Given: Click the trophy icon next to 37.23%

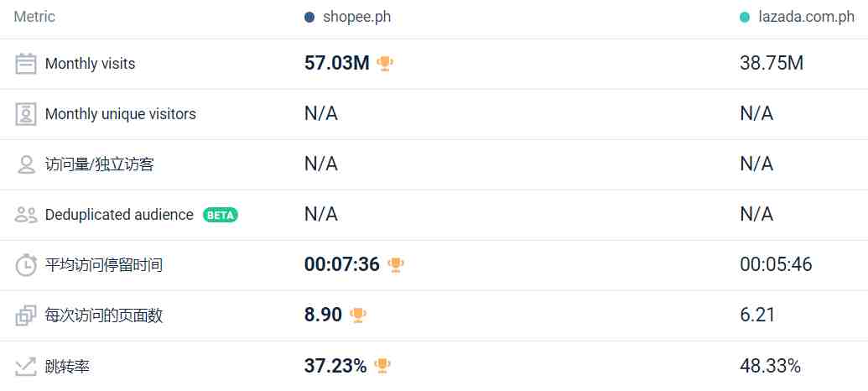Looking at the screenshot, I should pos(382,366).
